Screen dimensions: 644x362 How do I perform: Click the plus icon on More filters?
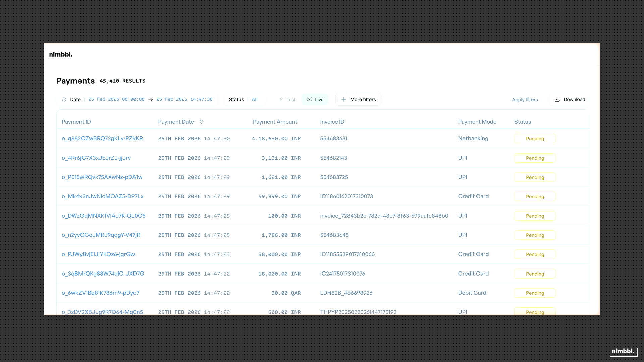pos(344,99)
